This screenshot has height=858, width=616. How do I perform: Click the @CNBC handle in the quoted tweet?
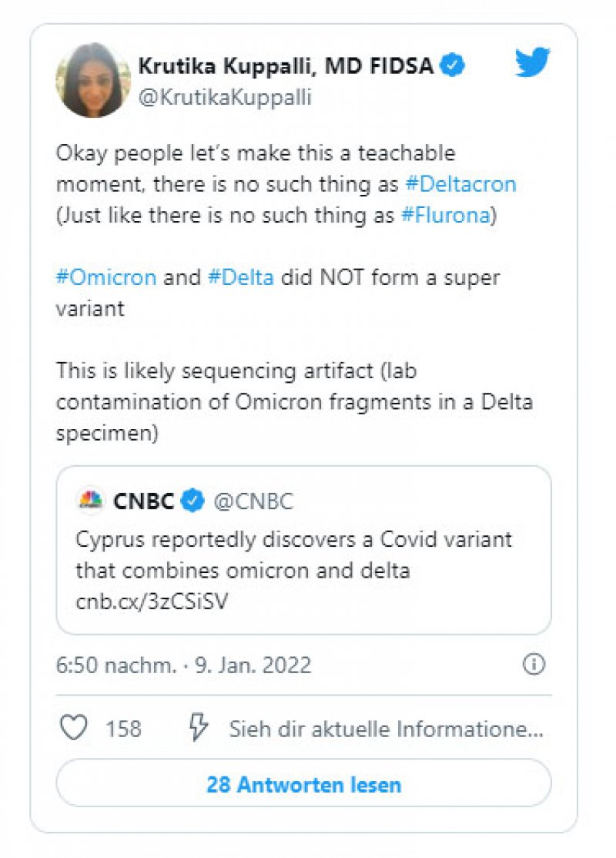253,502
